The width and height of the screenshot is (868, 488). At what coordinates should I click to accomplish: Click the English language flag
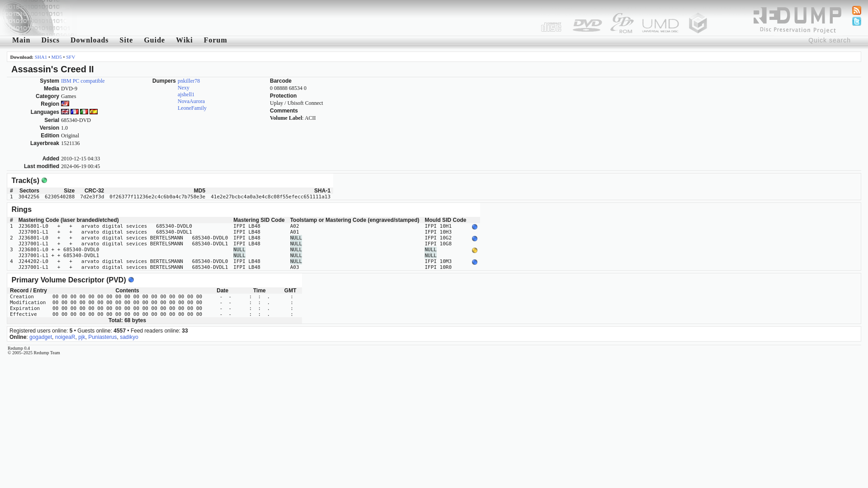[65, 112]
